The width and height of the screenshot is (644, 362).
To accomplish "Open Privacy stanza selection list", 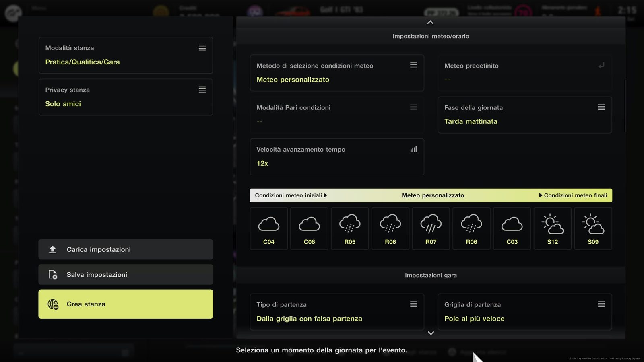I will [126, 97].
